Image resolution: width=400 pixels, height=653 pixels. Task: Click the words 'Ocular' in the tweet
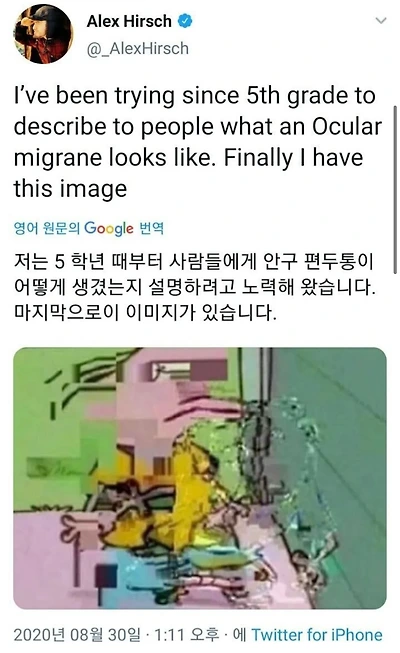pos(347,127)
